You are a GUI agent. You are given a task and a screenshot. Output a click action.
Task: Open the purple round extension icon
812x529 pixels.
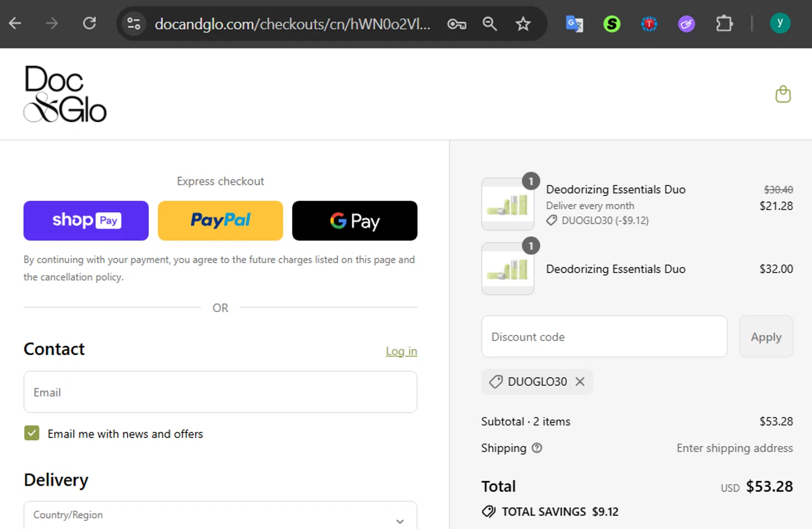(686, 24)
